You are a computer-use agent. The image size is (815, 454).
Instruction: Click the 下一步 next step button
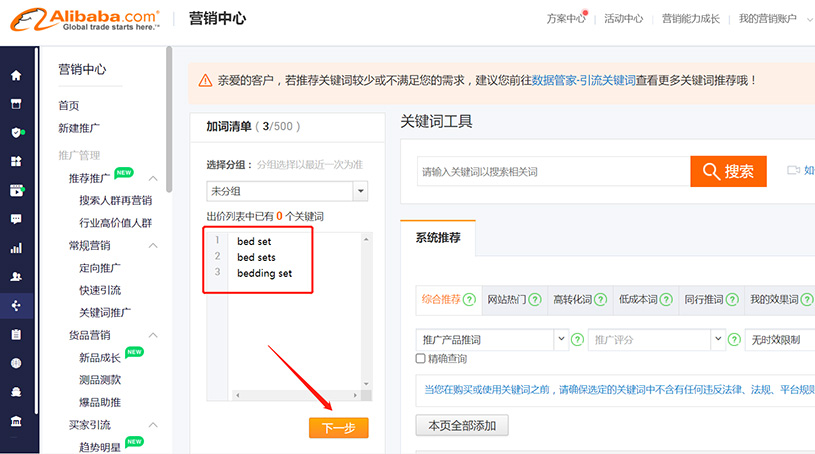(338, 428)
